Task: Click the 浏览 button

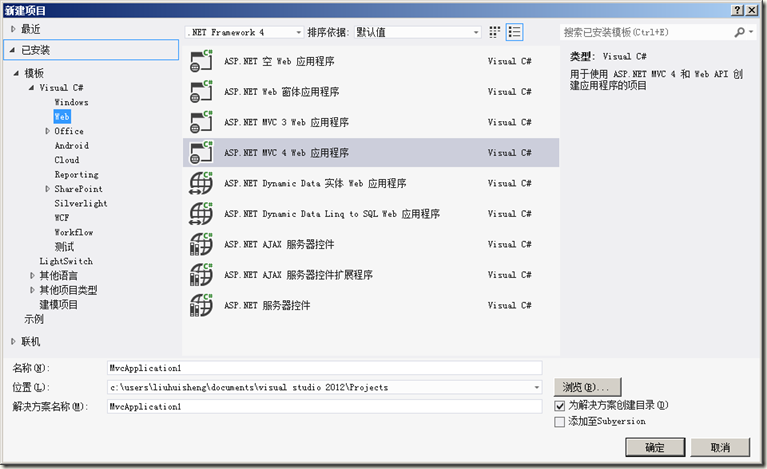Action: (588, 386)
